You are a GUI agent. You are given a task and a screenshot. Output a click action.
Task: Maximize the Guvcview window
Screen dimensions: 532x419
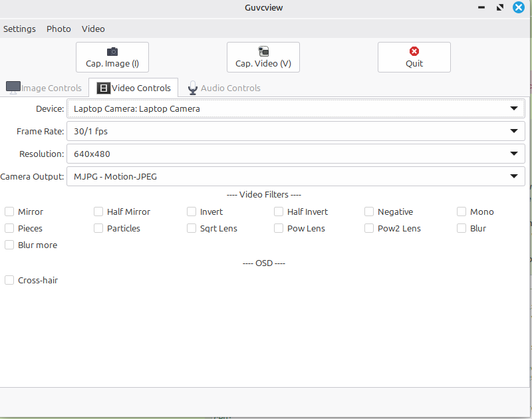[500, 7]
